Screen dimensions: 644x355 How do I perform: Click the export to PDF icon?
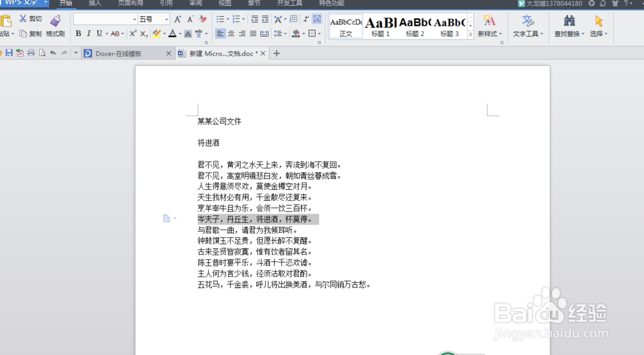coord(20,53)
